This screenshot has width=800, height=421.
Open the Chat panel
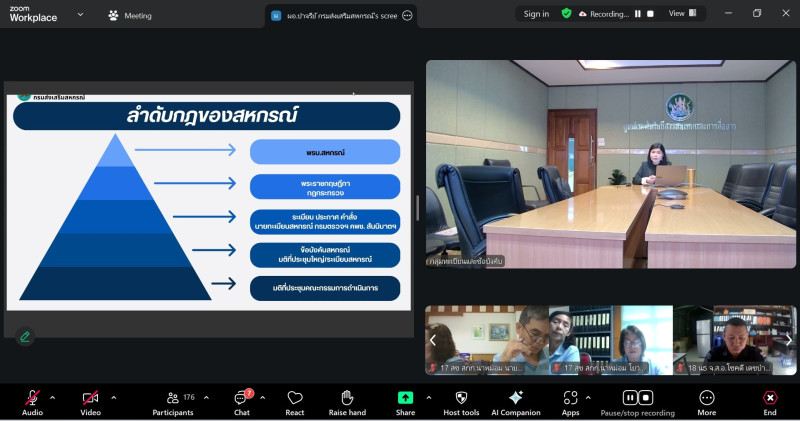click(241, 400)
